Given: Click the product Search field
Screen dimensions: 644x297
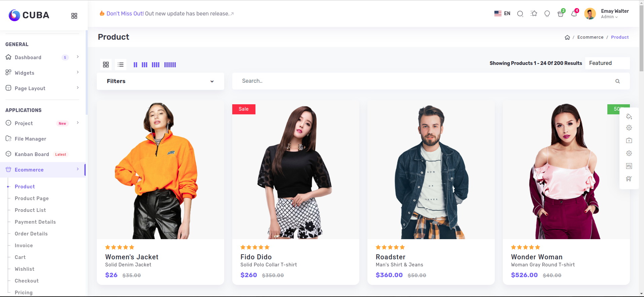Looking at the screenshot, I should coord(431,81).
